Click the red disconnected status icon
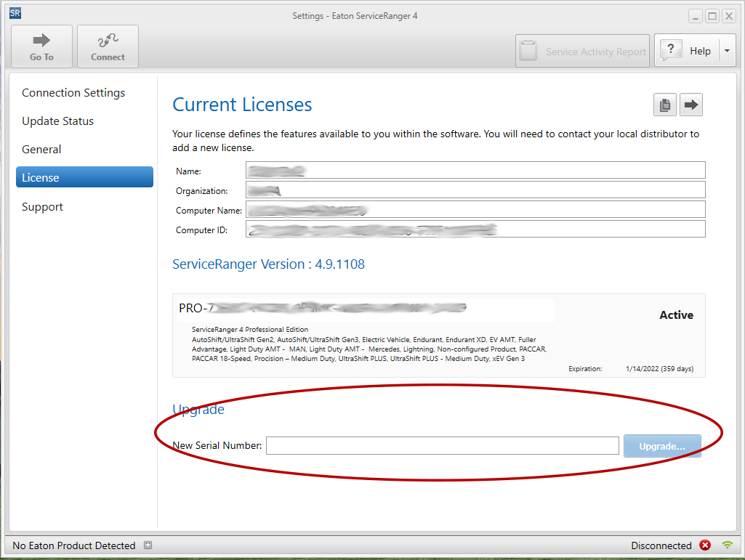745x560 pixels. 705,545
